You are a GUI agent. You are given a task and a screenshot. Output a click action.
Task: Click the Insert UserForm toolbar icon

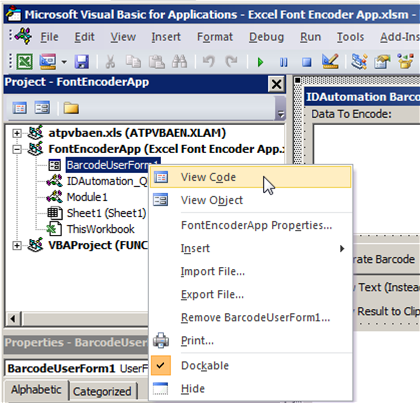(48, 62)
